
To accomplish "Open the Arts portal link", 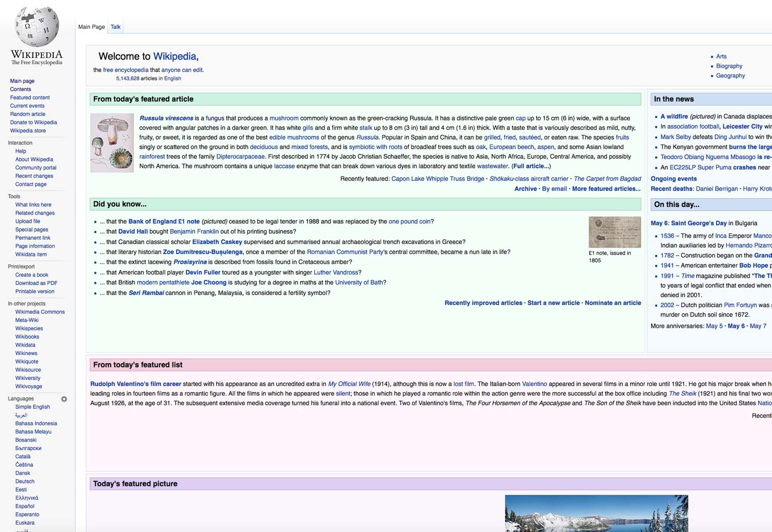I will coord(721,57).
